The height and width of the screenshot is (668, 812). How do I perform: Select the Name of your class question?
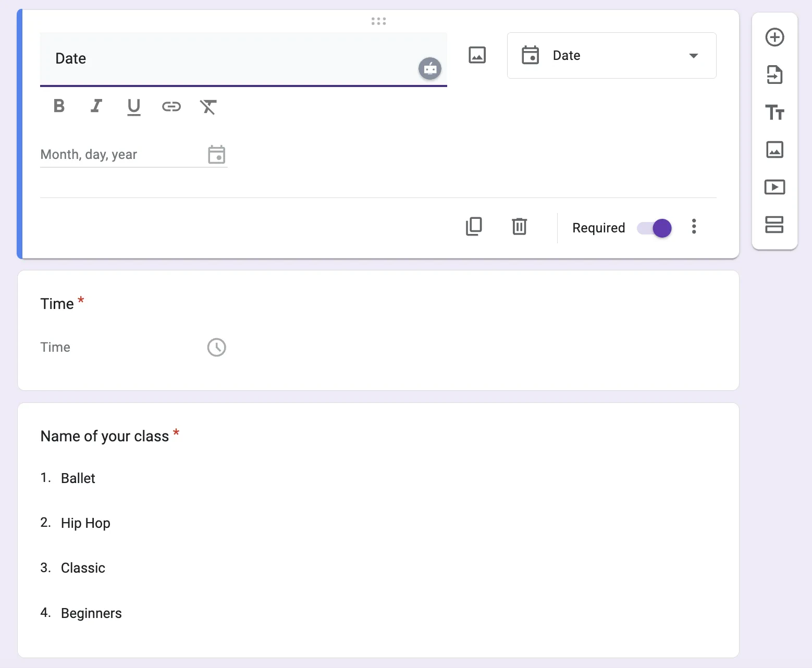point(105,436)
